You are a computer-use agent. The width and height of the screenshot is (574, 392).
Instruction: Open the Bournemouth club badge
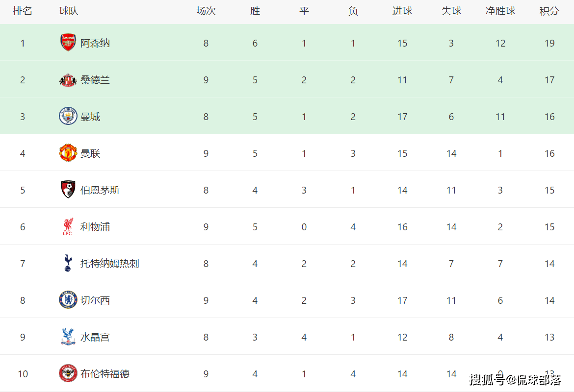pos(68,190)
